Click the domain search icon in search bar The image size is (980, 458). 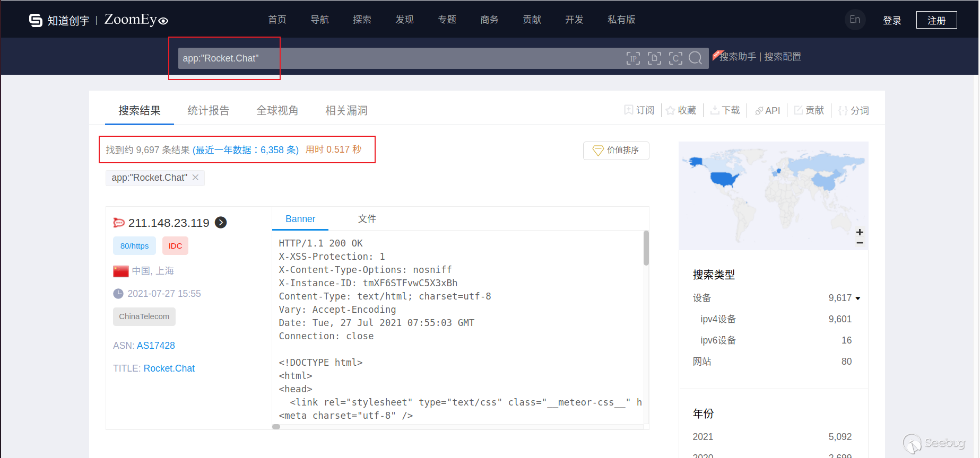[x=654, y=58]
